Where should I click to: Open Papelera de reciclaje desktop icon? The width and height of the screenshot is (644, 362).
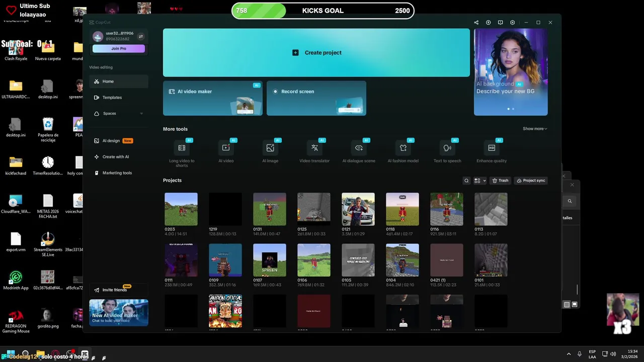point(48,130)
